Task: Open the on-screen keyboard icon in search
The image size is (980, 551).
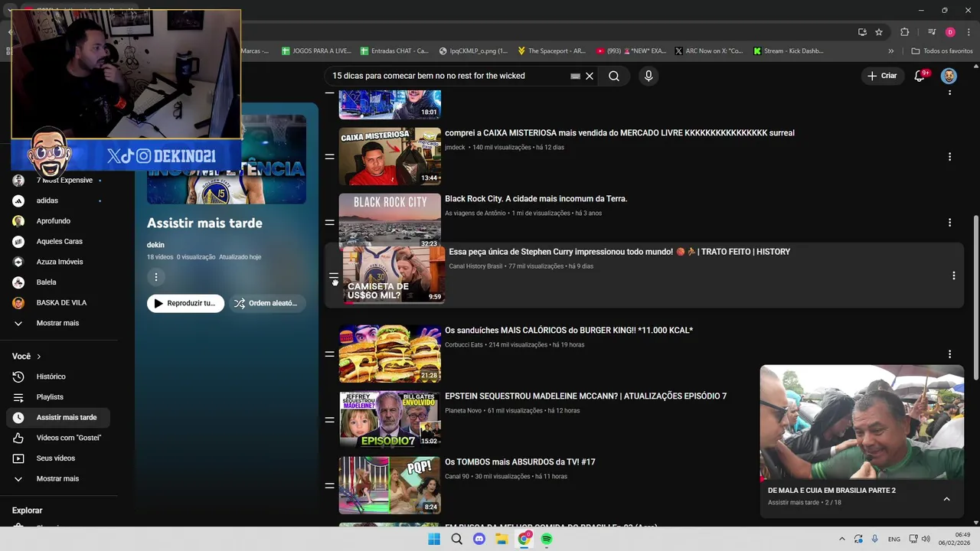Action: click(576, 77)
